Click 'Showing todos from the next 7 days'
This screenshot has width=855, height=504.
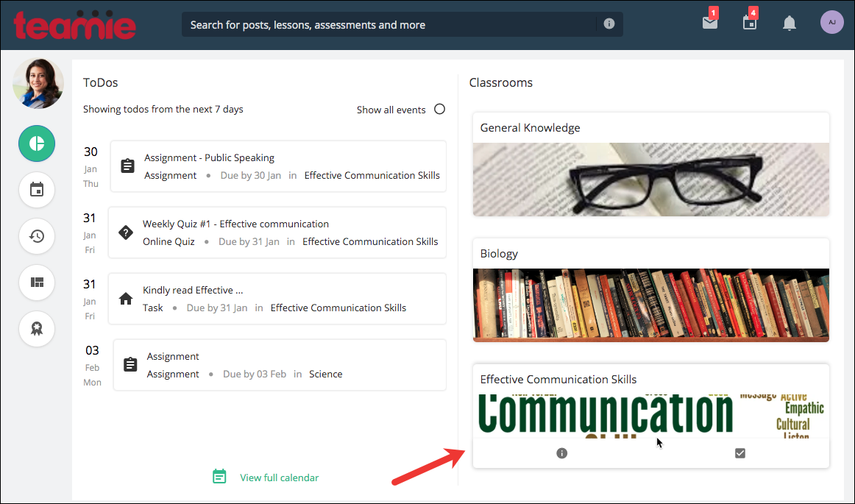point(163,109)
